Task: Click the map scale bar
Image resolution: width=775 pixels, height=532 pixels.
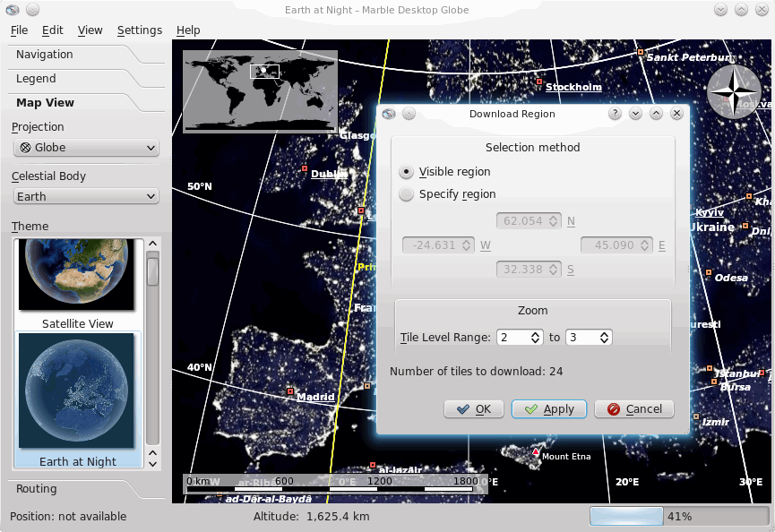Action: 335,485
